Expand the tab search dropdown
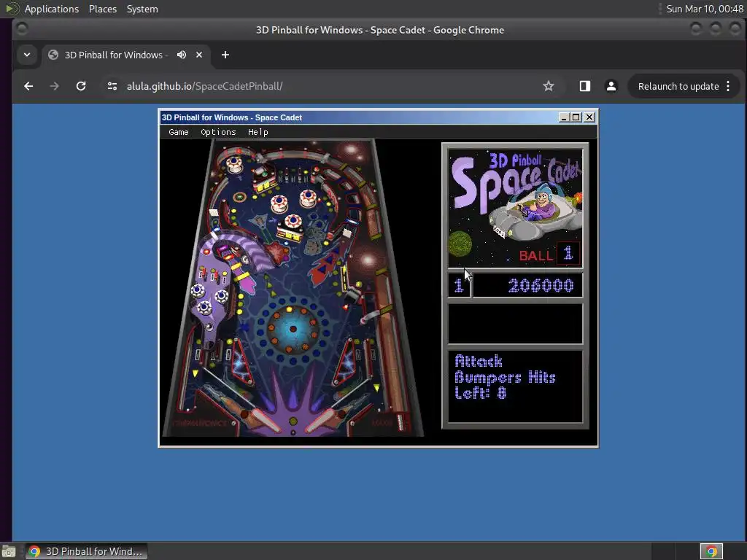The height and width of the screenshot is (560, 747). 27,55
